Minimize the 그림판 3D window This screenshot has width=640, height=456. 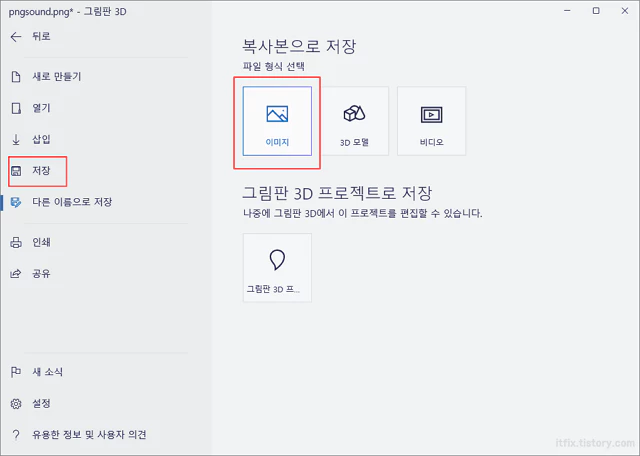tap(567, 11)
